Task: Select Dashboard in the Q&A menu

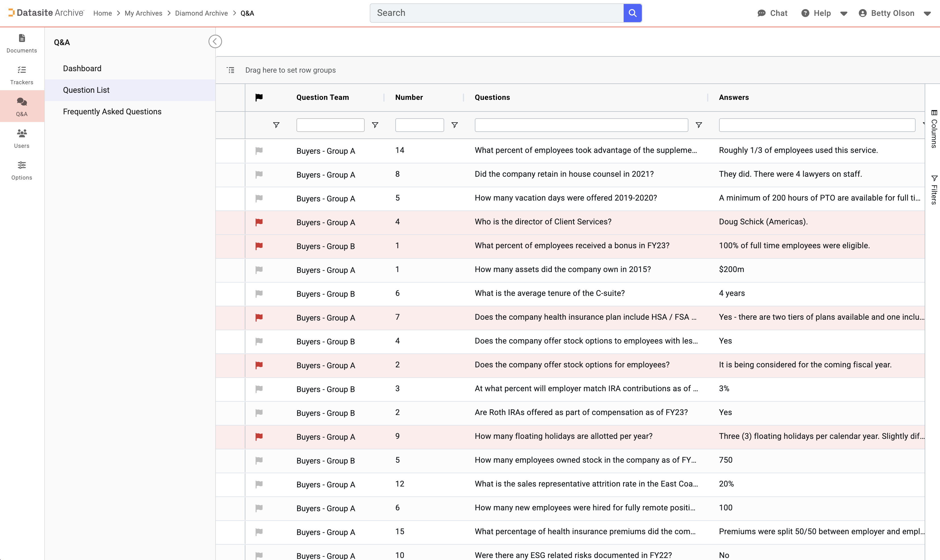Action: point(82,68)
